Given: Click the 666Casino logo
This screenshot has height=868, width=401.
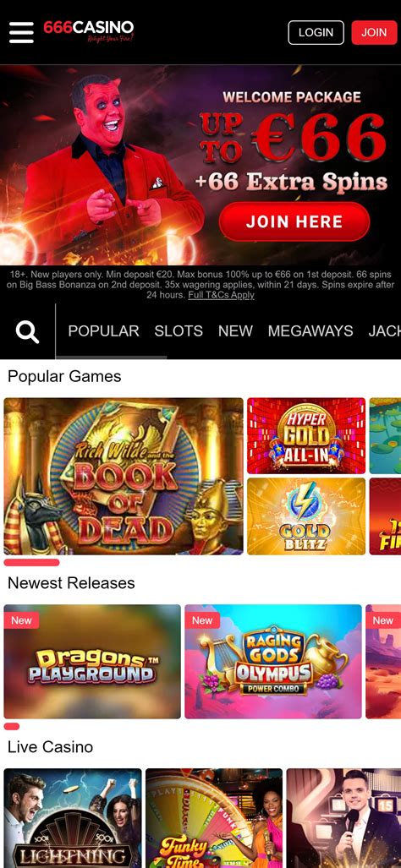Looking at the screenshot, I should coord(89,31).
